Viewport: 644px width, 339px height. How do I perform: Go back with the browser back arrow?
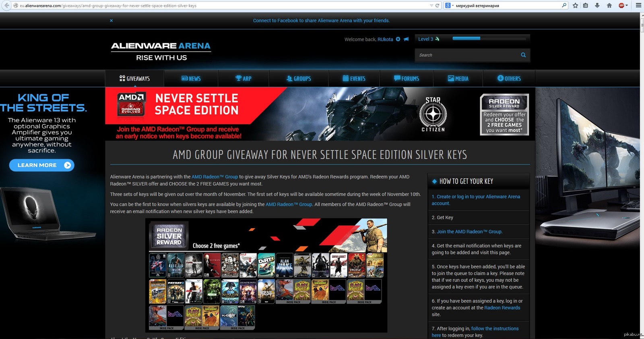[x=7, y=5]
